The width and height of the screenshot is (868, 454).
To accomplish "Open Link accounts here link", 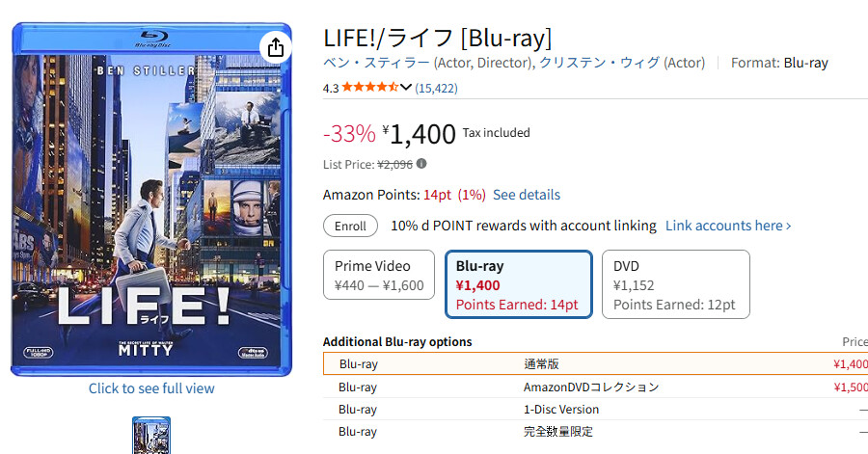I will [x=728, y=226].
